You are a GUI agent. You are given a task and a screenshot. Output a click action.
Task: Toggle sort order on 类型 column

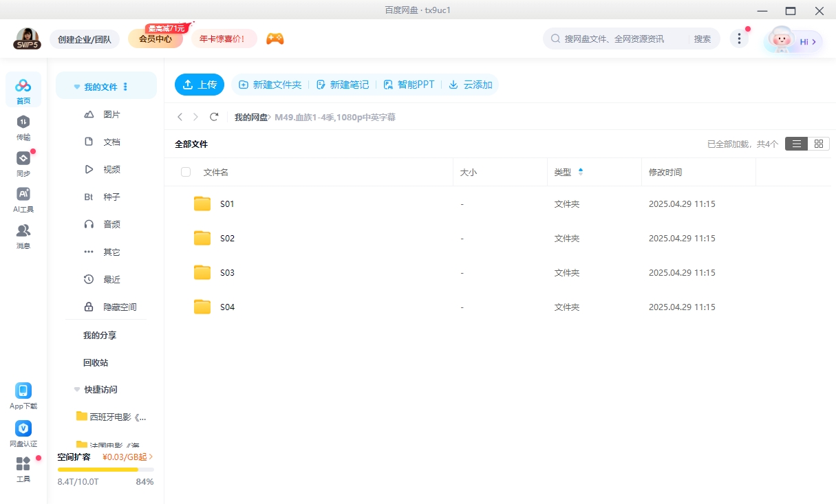tap(581, 172)
